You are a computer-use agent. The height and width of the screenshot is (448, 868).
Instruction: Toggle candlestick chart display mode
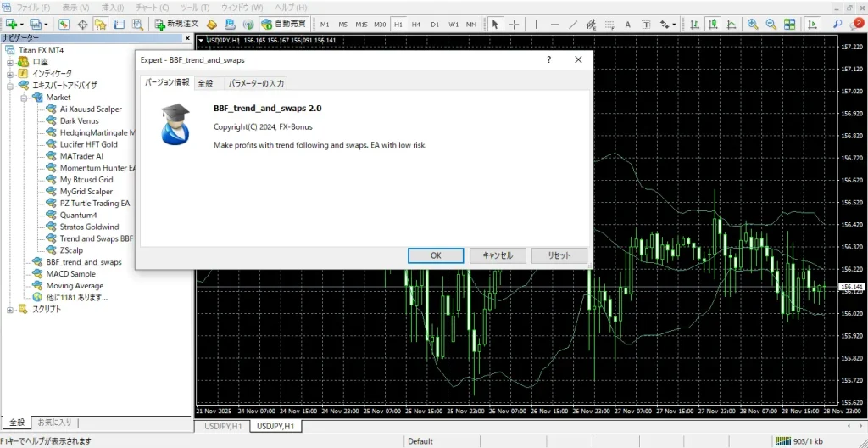(x=714, y=24)
